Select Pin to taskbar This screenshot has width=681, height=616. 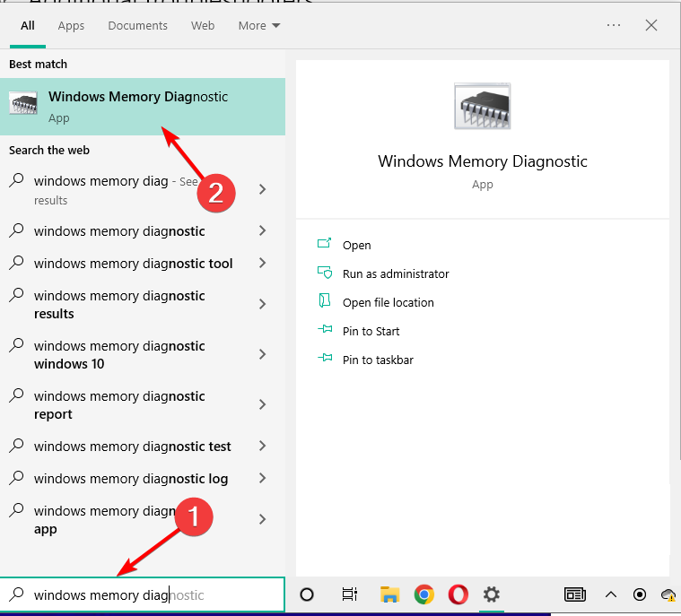(378, 360)
